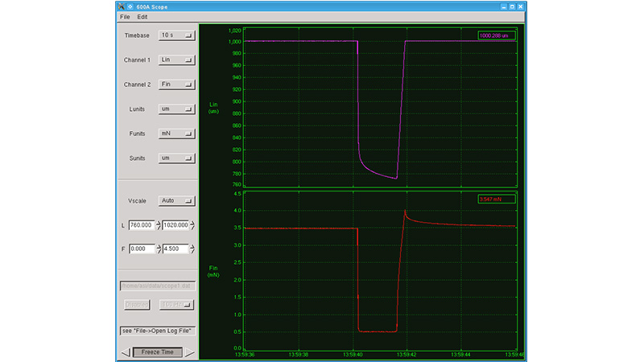Open the Edit menu
The image size is (644, 362).
tap(142, 17)
